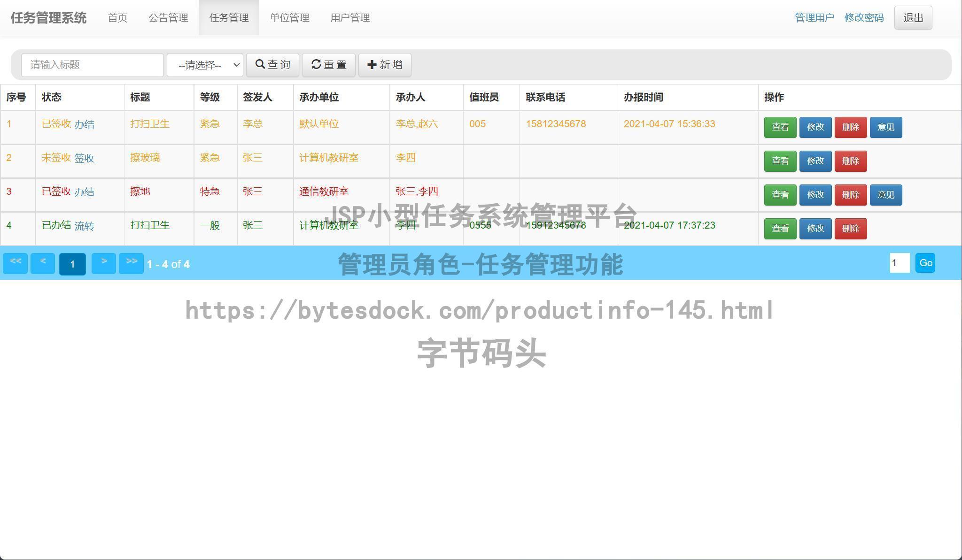Click 流转 link on 已办结 task row
Viewport: 962px width, 560px height.
[x=85, y=226]
